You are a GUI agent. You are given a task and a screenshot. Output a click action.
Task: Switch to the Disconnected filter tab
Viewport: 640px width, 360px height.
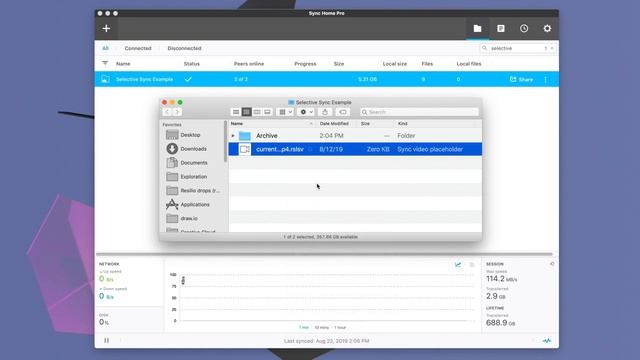[184, 48]
